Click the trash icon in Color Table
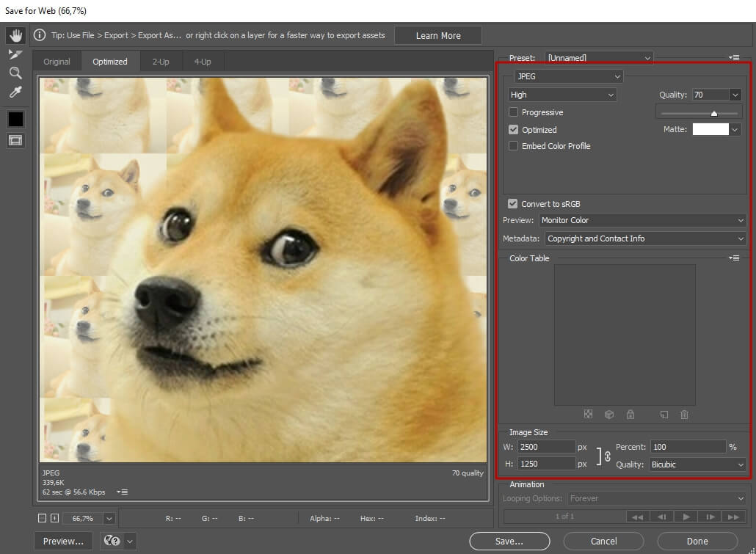 click(x=684, y=414)
